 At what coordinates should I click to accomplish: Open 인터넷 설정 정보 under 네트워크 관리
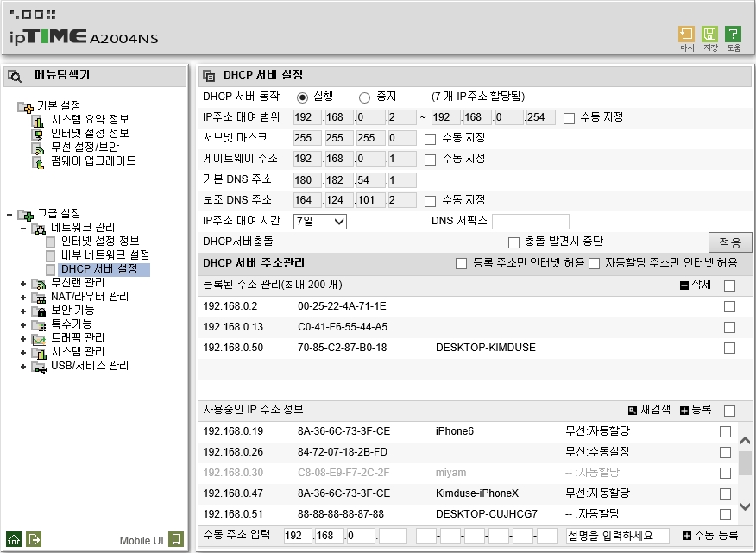[x=100, y=241]
